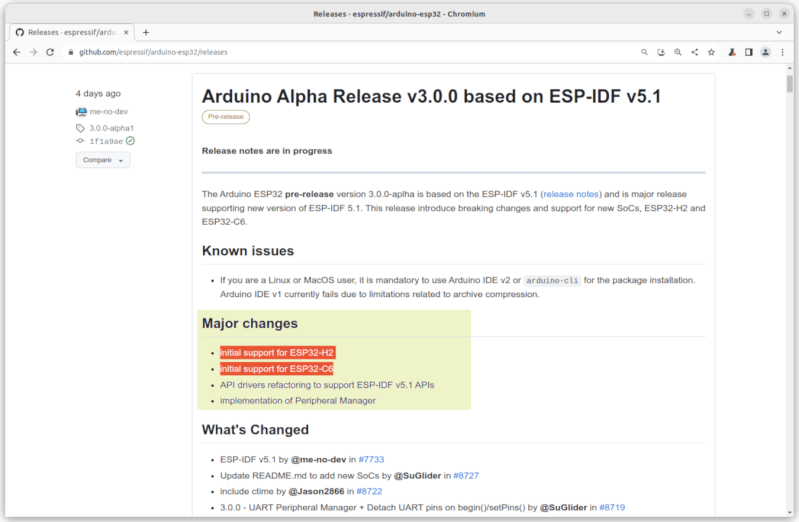Open the Chromium three-dot menu

[x=782, y=52]
